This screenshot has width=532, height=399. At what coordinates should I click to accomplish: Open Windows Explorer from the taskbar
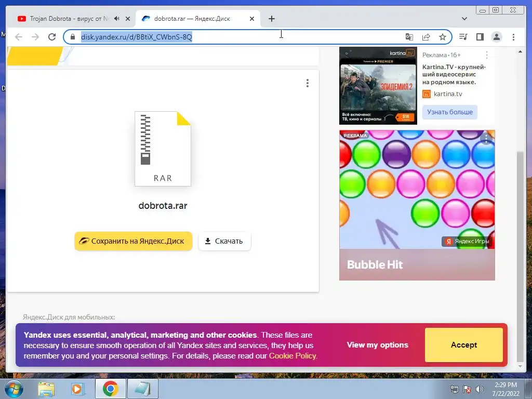(46, 389)
